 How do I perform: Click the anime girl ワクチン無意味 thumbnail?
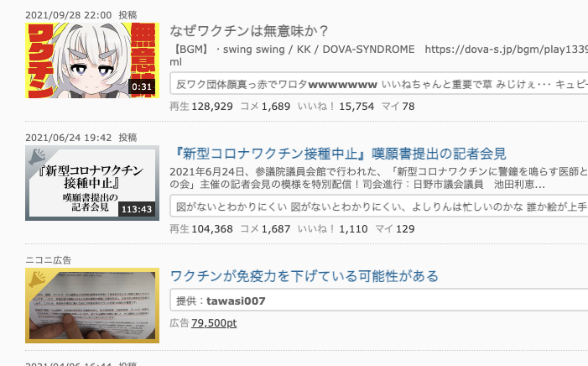[x=92, y=60]
